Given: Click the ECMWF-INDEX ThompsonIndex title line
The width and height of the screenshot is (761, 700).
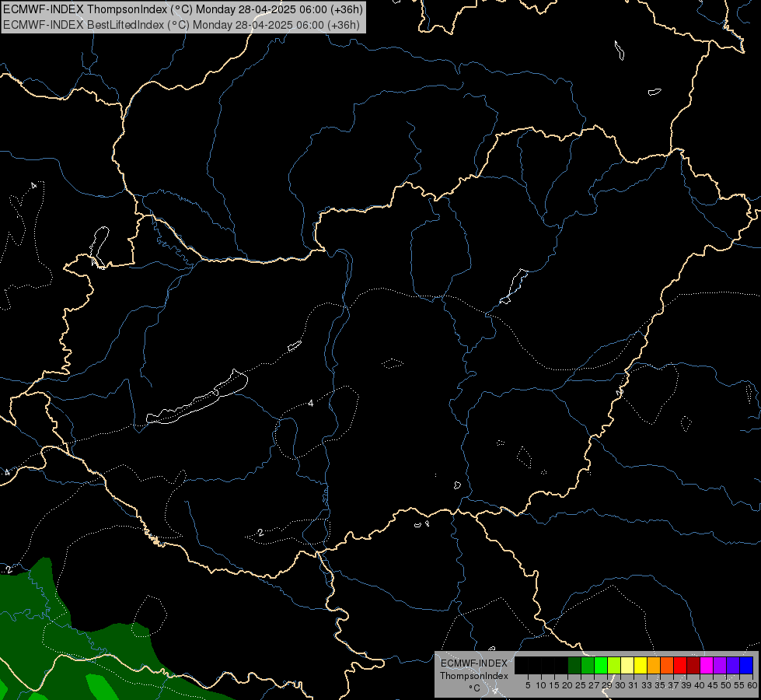Looking at the screenshot, I should (x=183, y=9).
